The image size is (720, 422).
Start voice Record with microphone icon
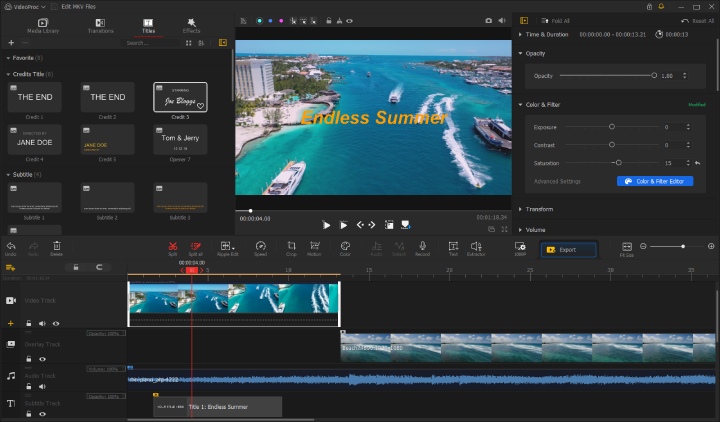tap(422, 245)
